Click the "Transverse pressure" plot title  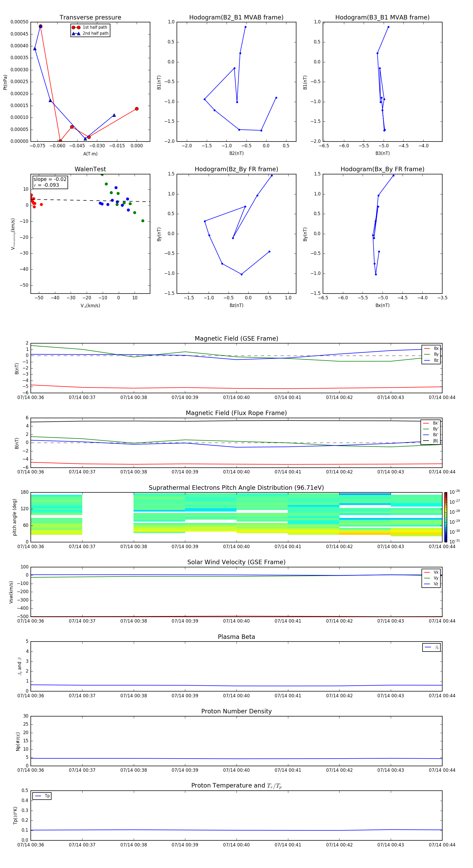pyautogui.click(x=90, y=18)
